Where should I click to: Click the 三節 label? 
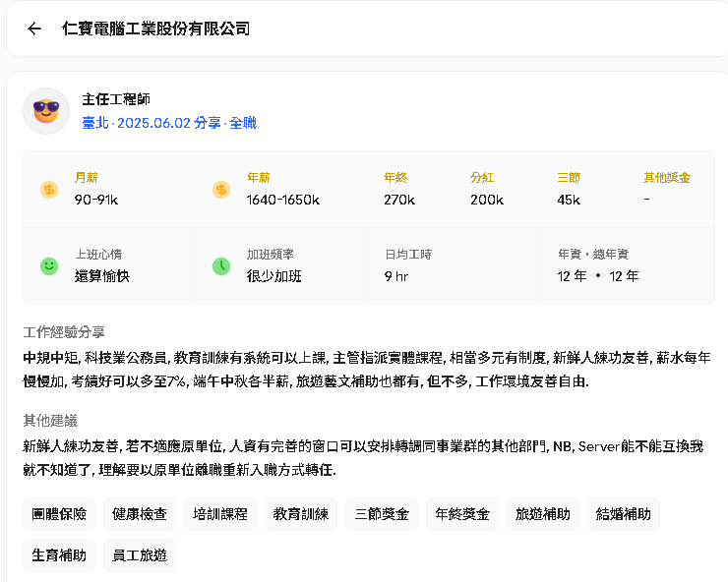[569, 178]
